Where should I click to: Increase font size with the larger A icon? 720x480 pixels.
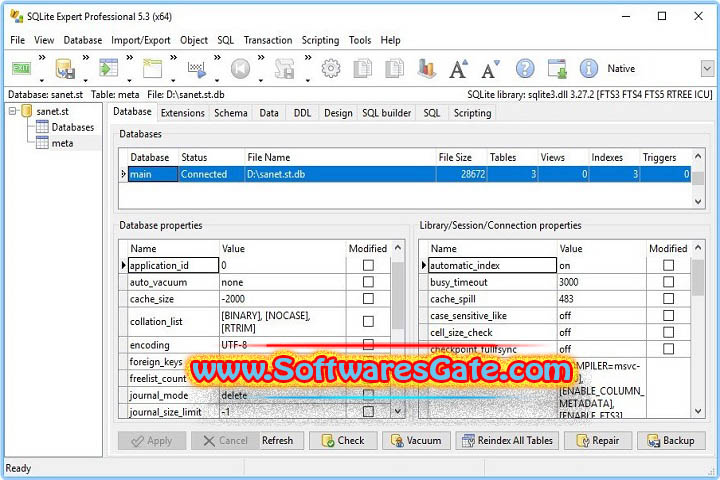point(458,69)
